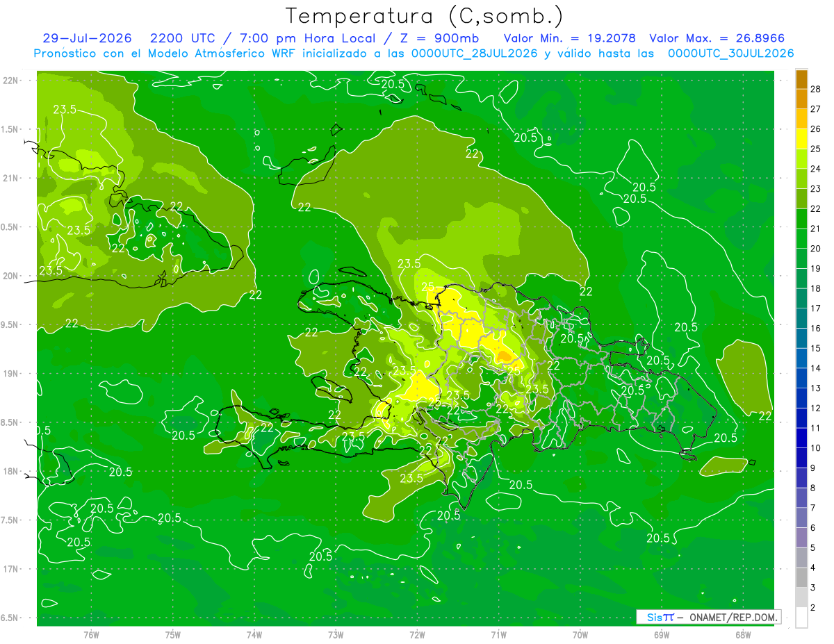The width and height of the screenshot is (834, 644).
Task: Click the color scale value "24"
Action: (x=815, y=168)
